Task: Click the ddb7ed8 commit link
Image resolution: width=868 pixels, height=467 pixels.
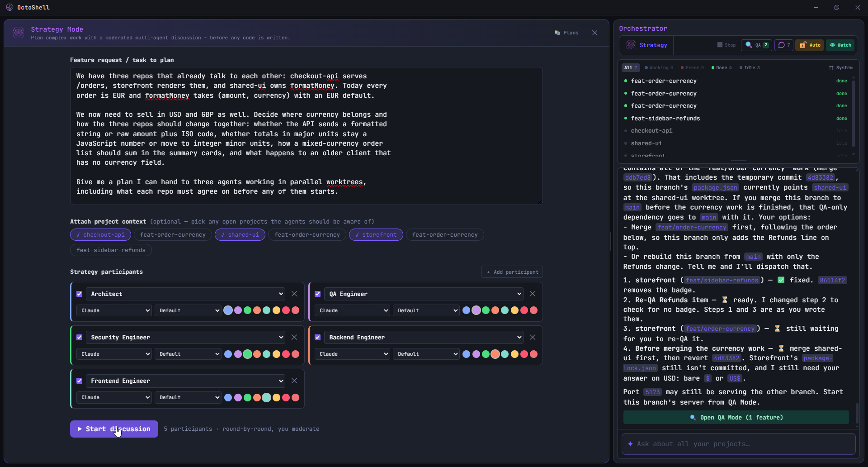Action: (x=637, y=177)
